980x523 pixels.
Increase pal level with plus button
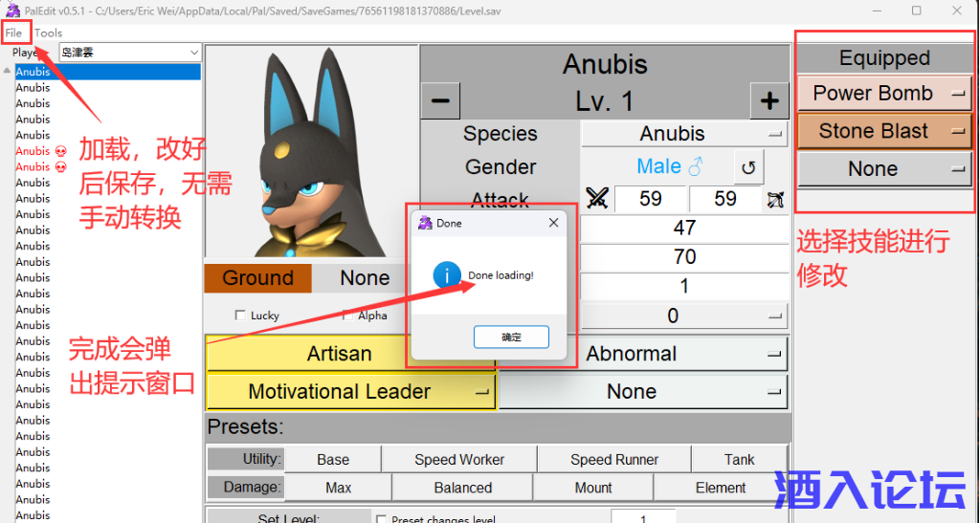(769, 100)
